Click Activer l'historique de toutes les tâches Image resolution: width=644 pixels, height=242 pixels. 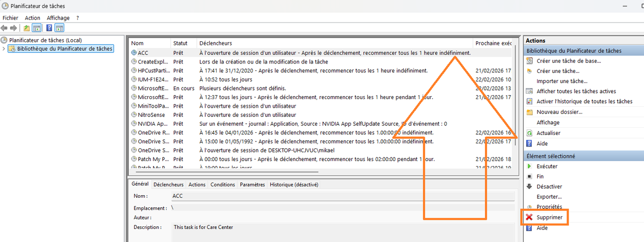tap(585, 102)
